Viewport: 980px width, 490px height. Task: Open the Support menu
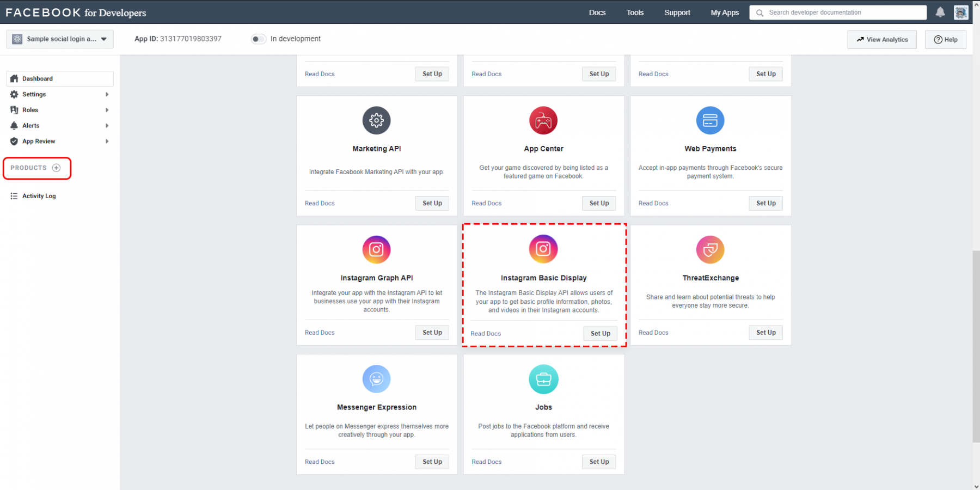click(677, 13)
